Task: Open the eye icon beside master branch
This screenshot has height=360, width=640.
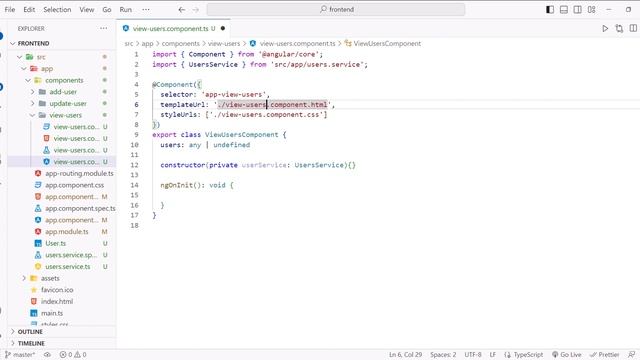Action: pos(47,355)
